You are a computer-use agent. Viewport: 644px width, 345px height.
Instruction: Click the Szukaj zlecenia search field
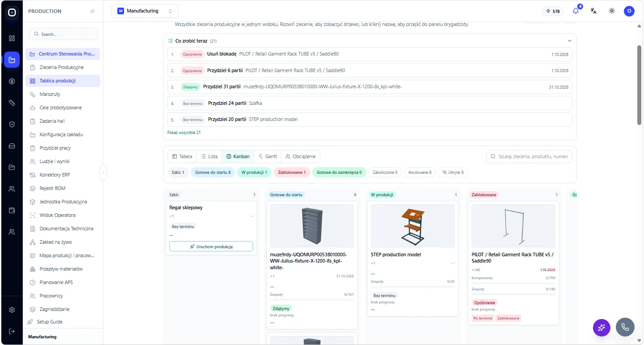[x=529, y=156]
